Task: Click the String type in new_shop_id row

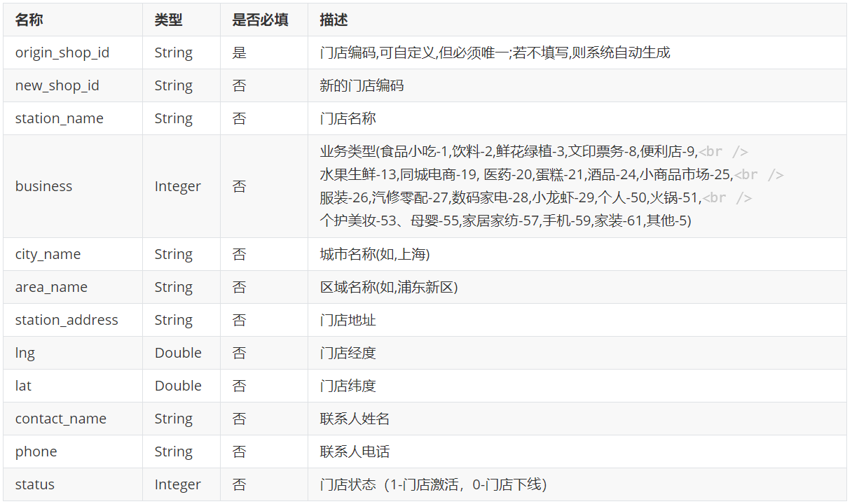Action: (174, 85)
